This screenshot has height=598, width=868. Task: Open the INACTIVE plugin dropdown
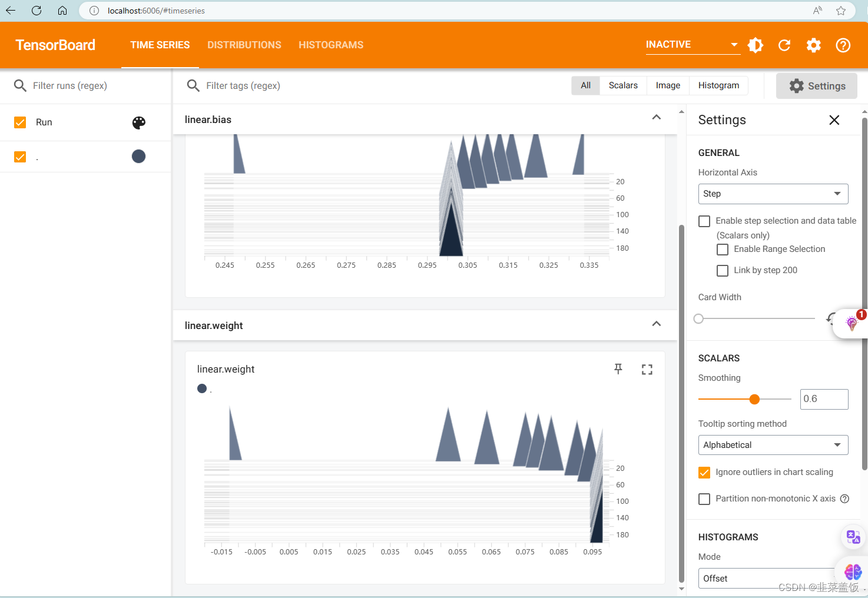[x=693, y=45]
